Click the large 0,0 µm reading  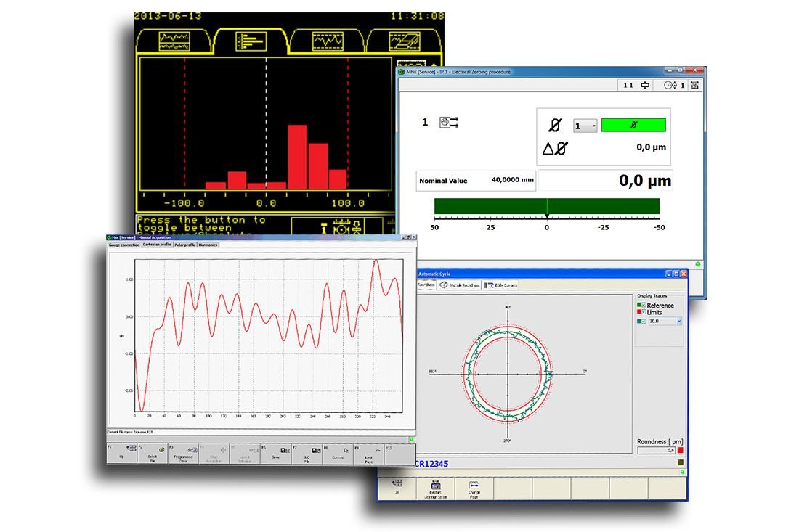tap(644, 181)
